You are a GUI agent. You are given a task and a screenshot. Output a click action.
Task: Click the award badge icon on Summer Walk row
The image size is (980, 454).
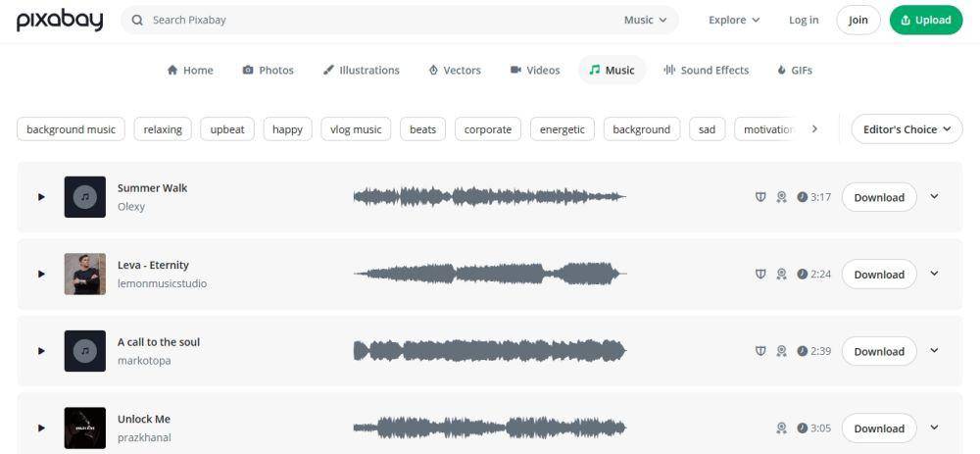click(x=781, y=197)
